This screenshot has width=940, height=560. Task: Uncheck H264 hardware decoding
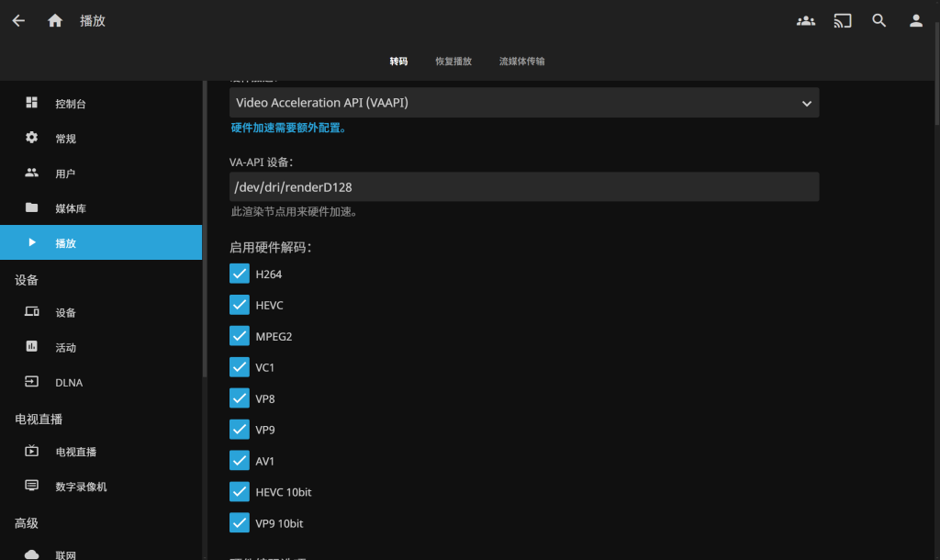pyautogui.click(x=240, y=274)
